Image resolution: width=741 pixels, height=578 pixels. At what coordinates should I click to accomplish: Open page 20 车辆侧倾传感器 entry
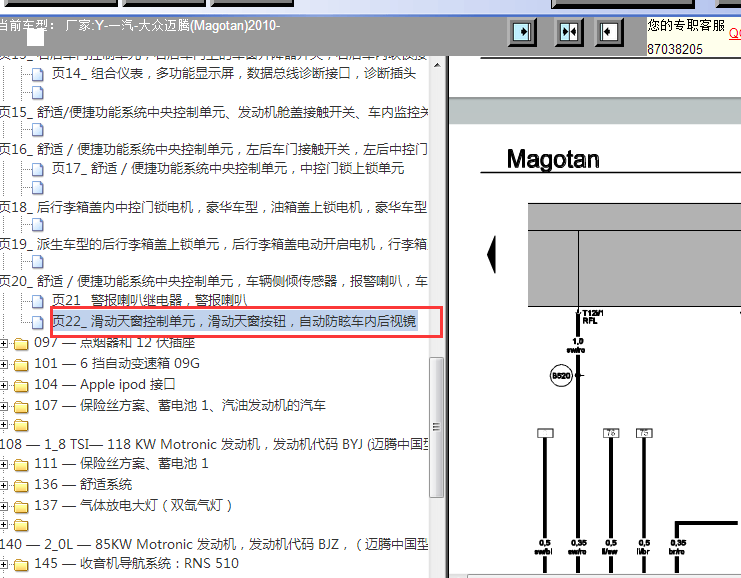[x=214, y=281]
